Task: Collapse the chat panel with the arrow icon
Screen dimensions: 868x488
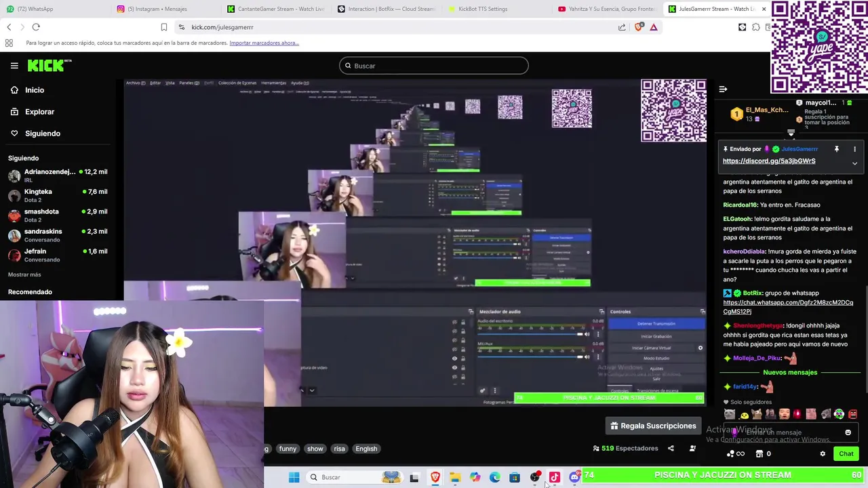Action: (x=723, y=89)
